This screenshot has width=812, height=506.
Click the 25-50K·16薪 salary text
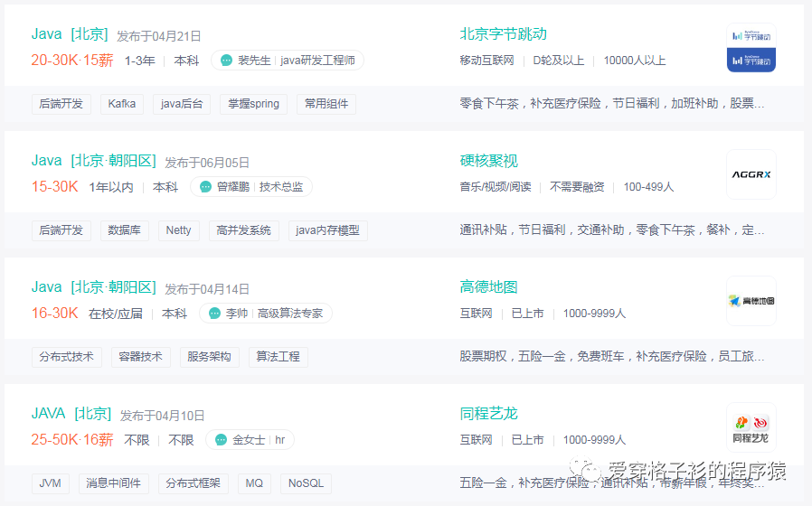pyautogui.click(x=72, y=440)
